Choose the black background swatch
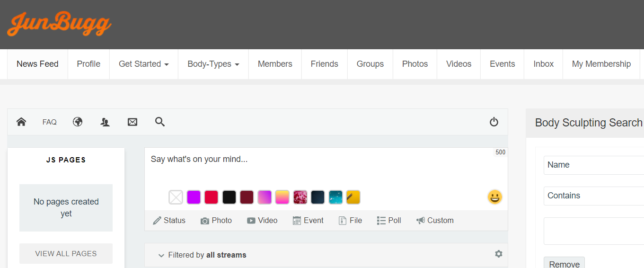 229,197
